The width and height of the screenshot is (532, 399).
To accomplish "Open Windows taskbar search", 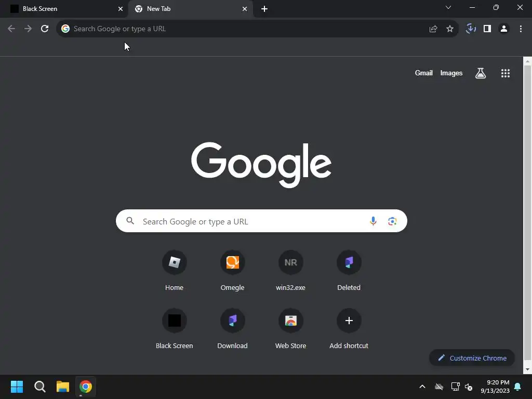I will 39,387.
